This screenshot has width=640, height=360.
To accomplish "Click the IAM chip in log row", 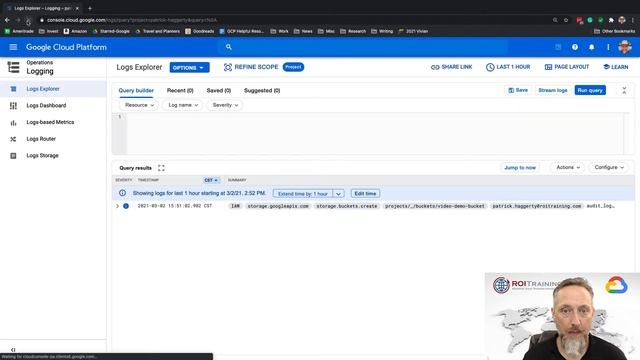I will click(x=235, y=206).
